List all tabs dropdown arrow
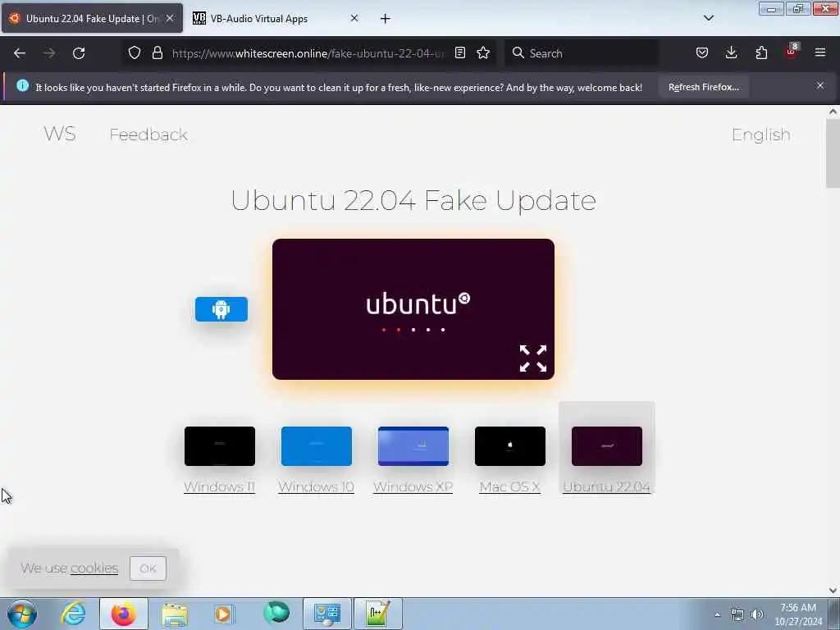840x630 pixels. (708, 18)
